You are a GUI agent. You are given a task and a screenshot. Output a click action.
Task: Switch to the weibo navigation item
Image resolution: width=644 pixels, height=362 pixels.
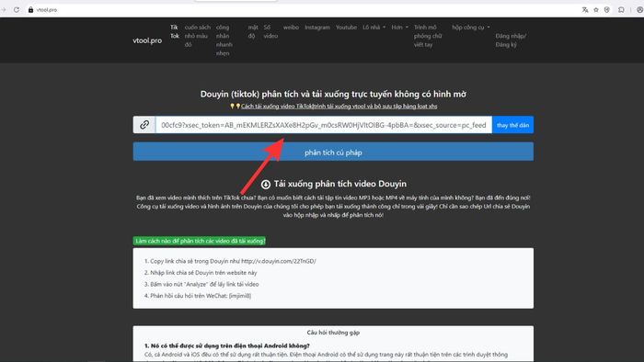tap(291, 28)
